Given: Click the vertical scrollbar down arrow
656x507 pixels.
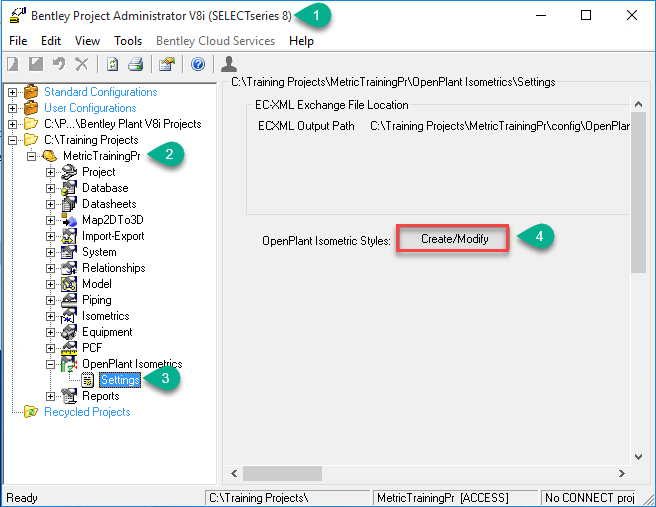Looking at the screenshot, I should [x=638, y=456].
